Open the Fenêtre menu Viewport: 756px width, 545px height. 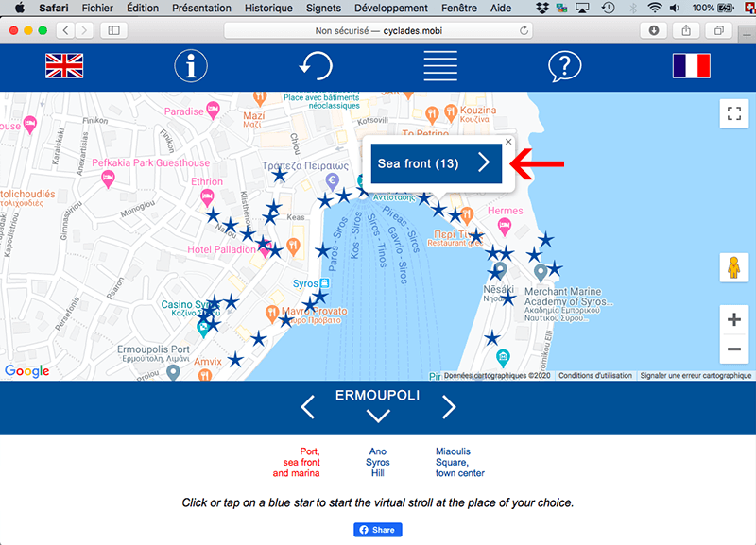[459, 8]
